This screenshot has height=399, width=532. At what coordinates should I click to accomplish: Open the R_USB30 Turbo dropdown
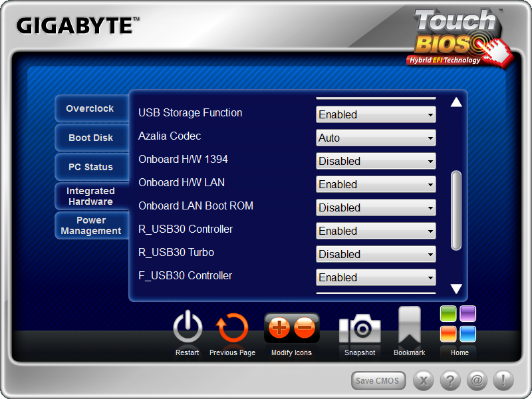[x=376, y=254]
